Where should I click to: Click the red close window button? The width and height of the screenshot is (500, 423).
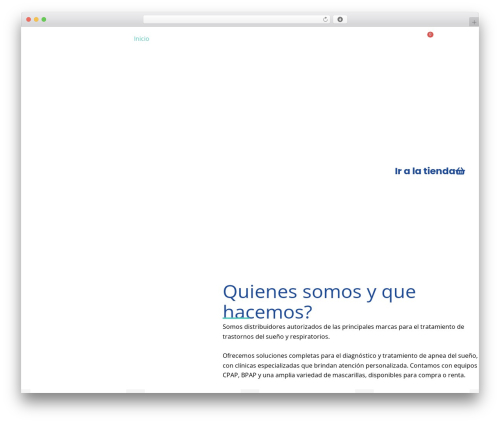point(29,20)
